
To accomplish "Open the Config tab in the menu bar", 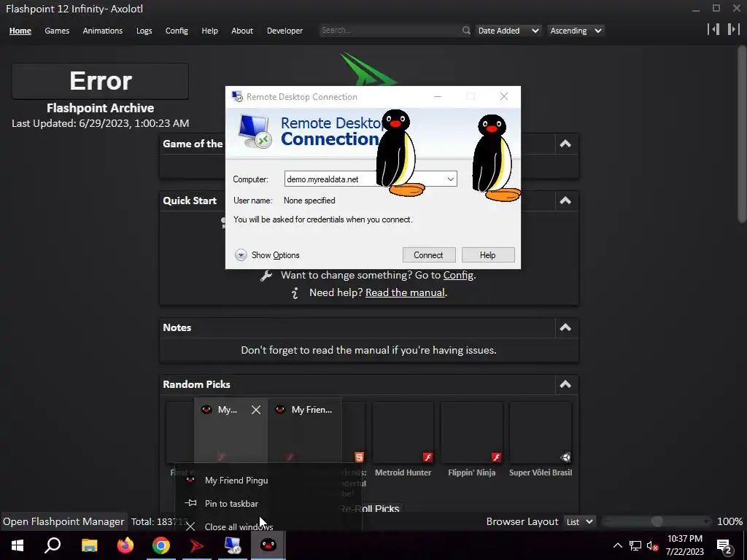I will pyautogui.click(x=177, y=31).
